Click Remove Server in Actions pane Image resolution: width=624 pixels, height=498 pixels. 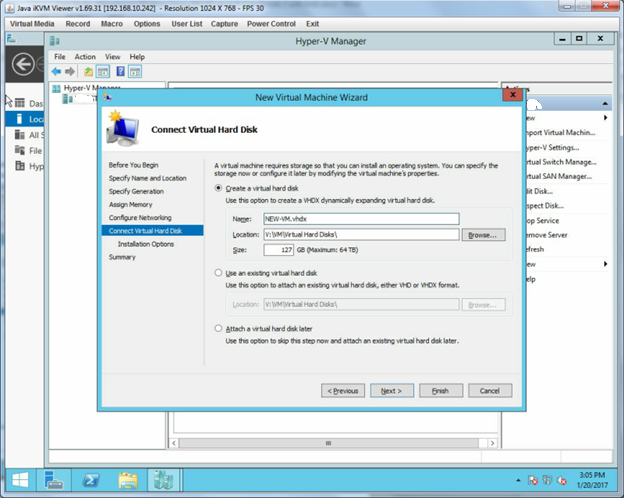click(546, 235)
